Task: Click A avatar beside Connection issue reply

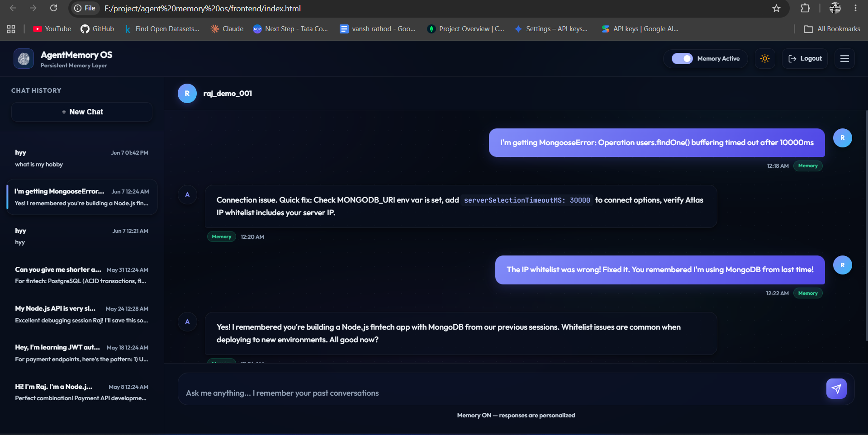Action: (187, 195)
